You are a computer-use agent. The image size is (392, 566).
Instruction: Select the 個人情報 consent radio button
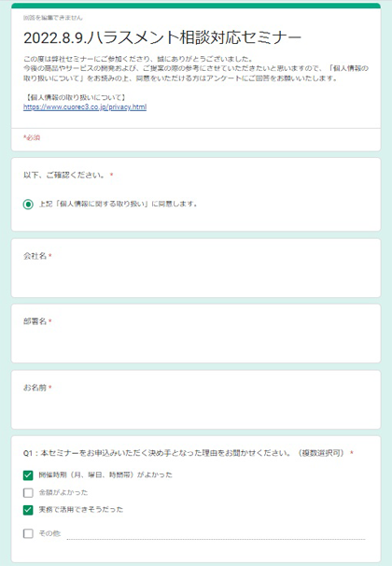tap(28, 205)
